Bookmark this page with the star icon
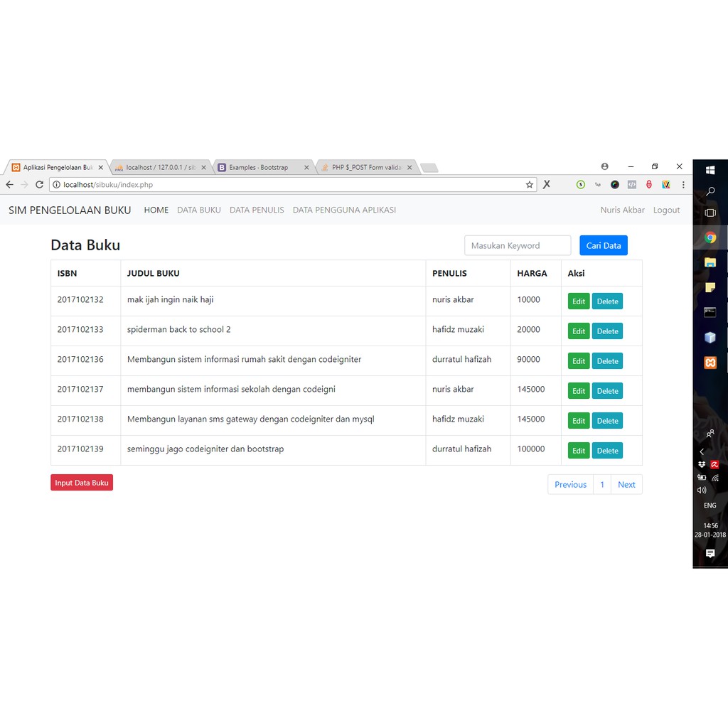 (529, 185)
